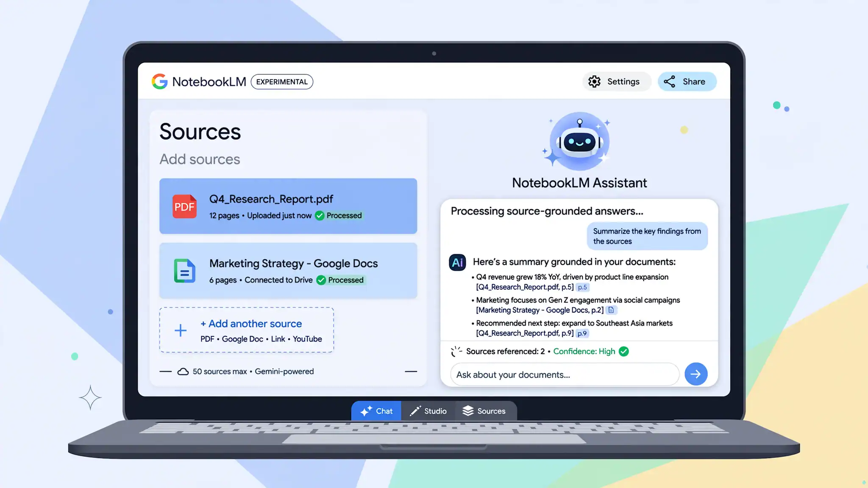
Task: Click '50 sources max • Gemini-powered' text
Action: tap(253, 372)
